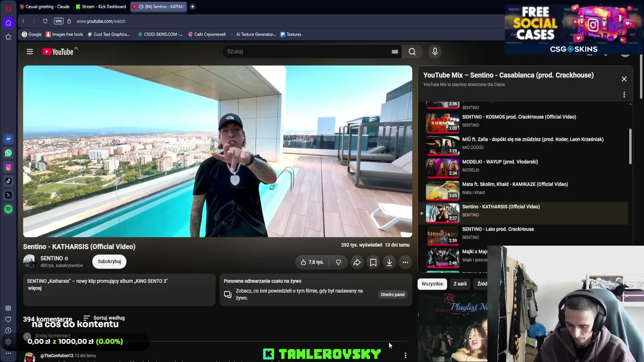Open the Google bookmark
The image size is (644, 362).
point(32,34)
